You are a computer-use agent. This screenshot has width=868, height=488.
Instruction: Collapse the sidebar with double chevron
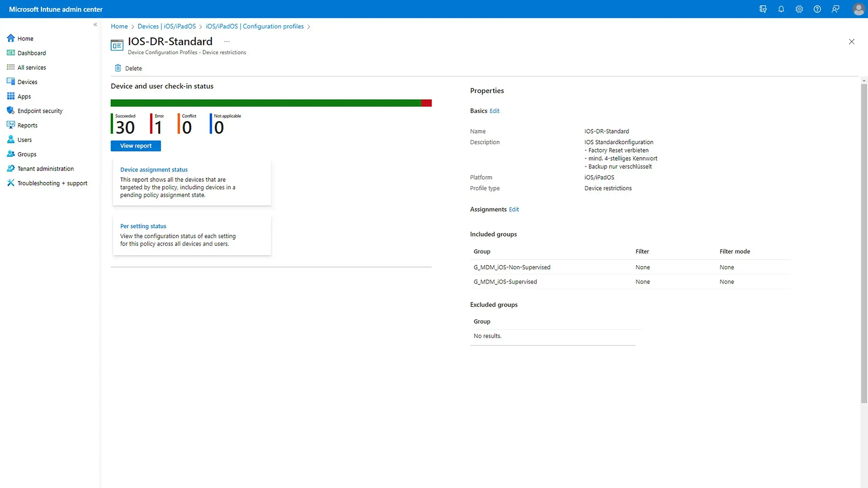click(x=95, y=24)
